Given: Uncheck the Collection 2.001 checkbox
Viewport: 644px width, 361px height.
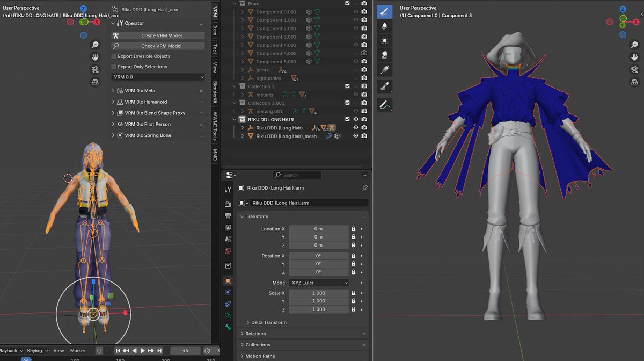Looking at the screenshot, I should click(x=348, y=103).
